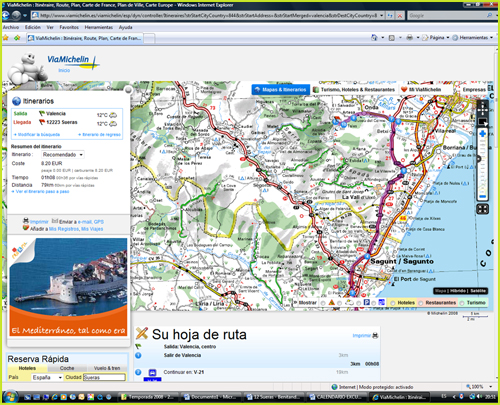Click the Refresh page icon
Screen dimensions: 500x405
tap(390, 15)
